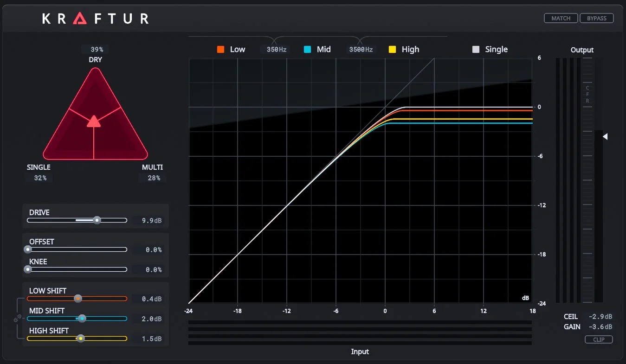The height and width of the screenshot is (364, 626).
Task: Toggle the CLIP button
Action: tap(599, 339)
